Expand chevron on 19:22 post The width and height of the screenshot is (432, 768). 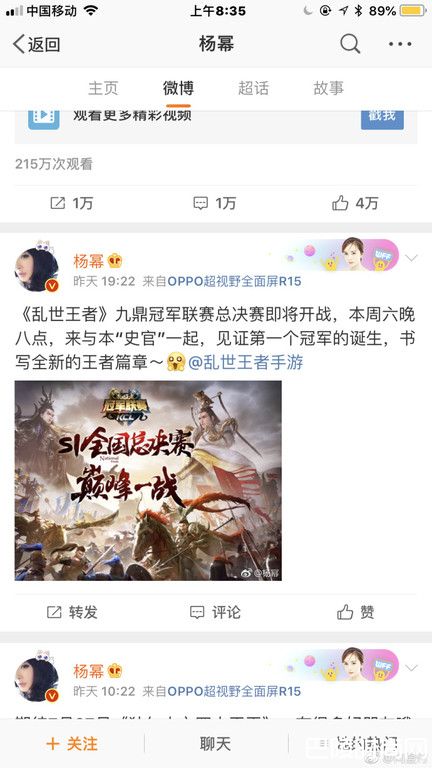411,258
